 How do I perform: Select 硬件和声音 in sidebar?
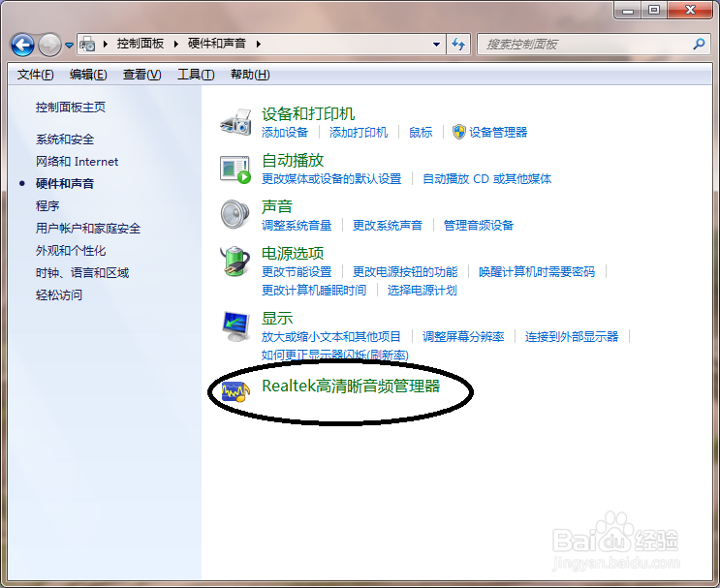(65, 184)
